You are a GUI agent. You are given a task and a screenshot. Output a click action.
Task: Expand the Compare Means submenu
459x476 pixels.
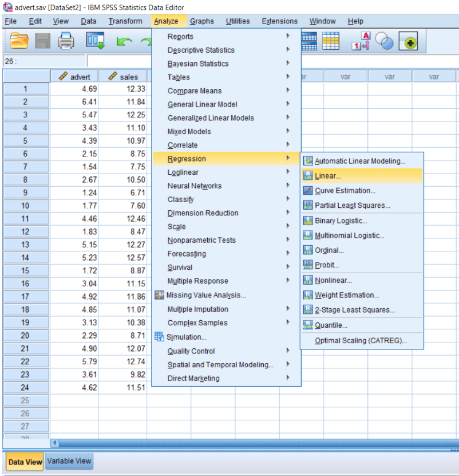point(196,91)
